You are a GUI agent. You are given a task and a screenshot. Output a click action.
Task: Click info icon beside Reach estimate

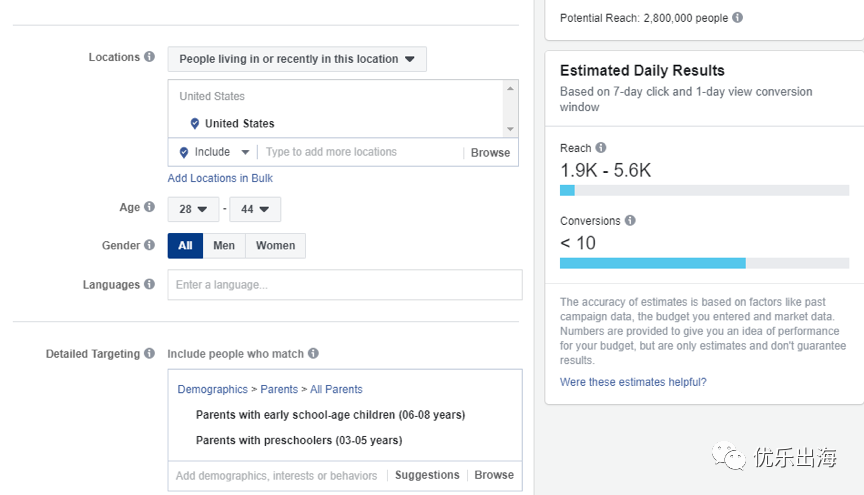click(x=601, y=148)
